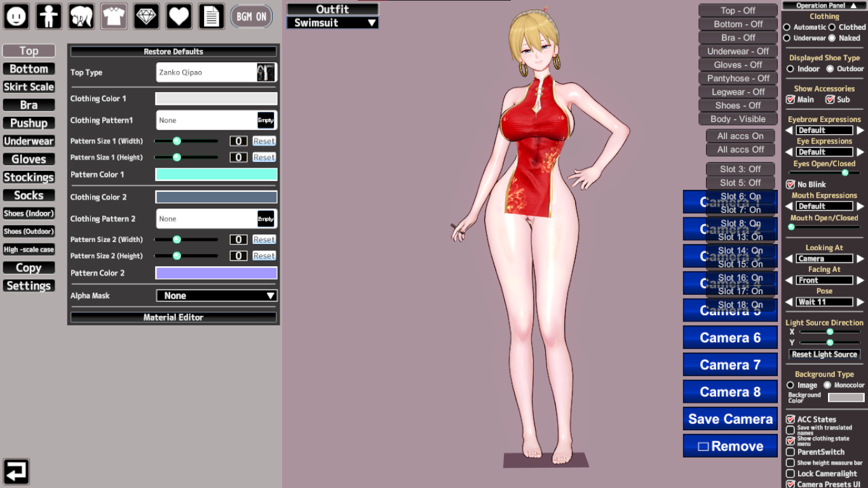
Task: Select the Clothing shirt icon
Action: coord(114,17)
